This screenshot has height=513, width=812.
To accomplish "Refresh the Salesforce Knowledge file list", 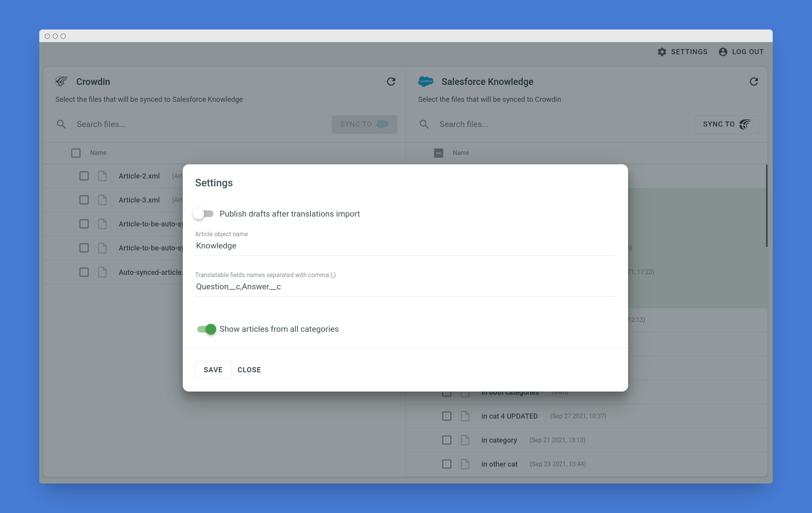I will 753,82.
